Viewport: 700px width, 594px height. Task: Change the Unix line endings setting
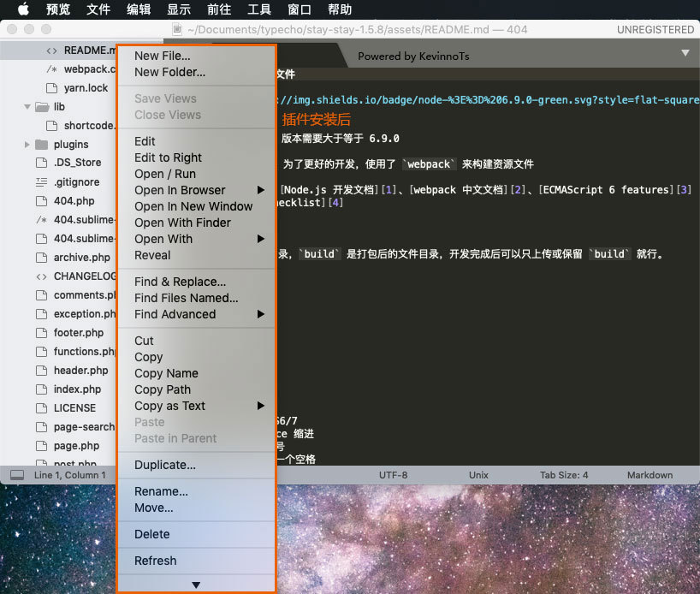[478, 475]
